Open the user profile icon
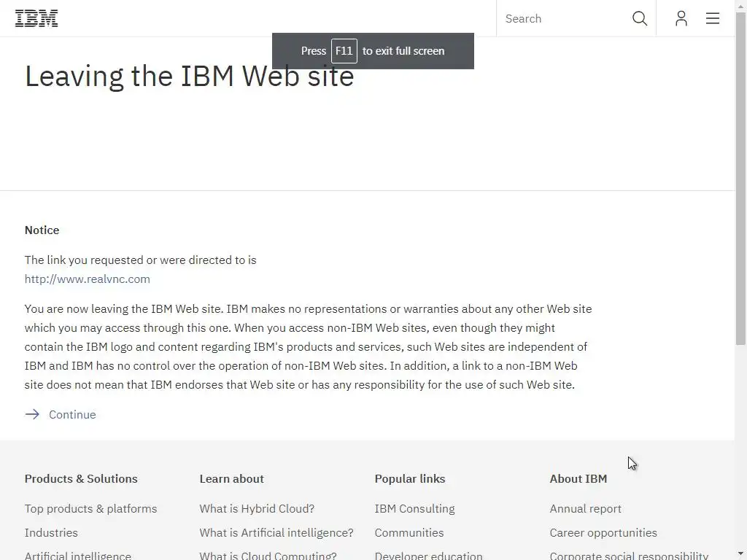747x560 pixels. coord(681,19)
